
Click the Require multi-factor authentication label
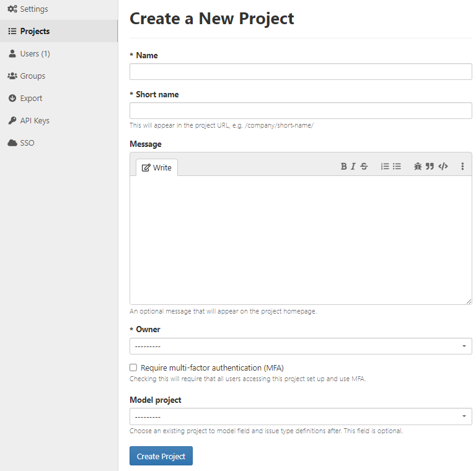[212, 368]
